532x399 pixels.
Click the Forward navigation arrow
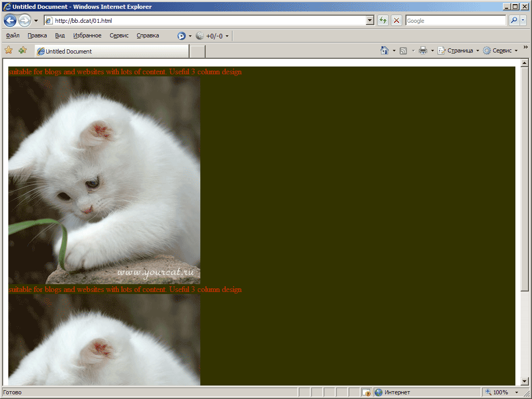24,21
